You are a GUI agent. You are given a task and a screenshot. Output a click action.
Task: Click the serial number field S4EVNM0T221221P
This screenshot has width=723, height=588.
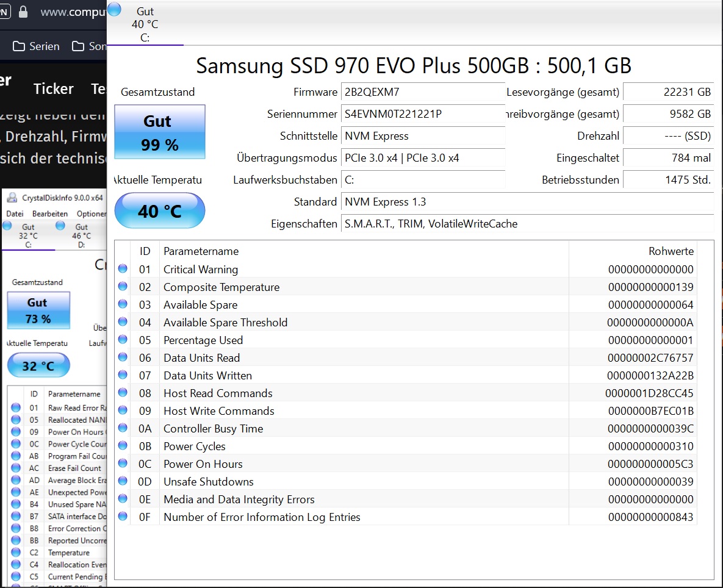423,114
